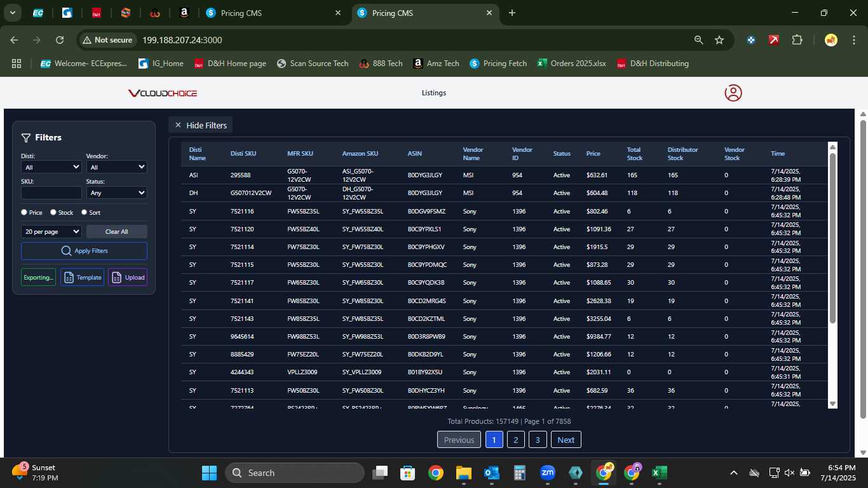The width and height of the screenshot is (868, 488).
Task: Click the Windows taskbar Search box
Action: 295,473
